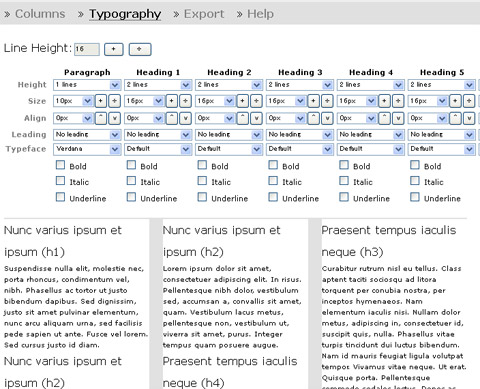Image resolution: width=480 pixels, height=389 pixels.
Task: Open Heading 3 Typeface dropdown
Action: click(300, 149)
